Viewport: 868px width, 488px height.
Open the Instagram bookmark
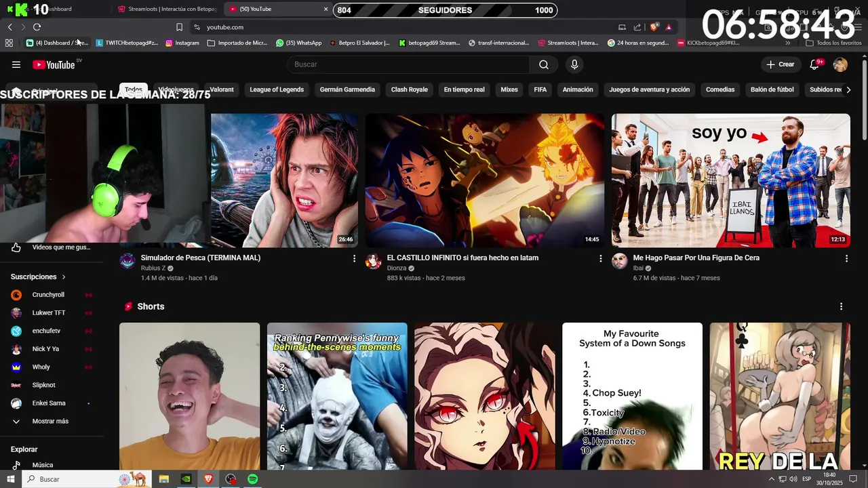(x=182, y=43)
